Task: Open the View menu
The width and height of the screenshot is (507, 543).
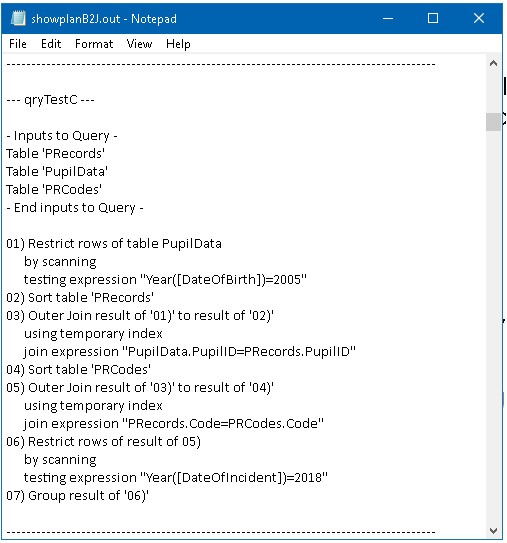Action: click(139, 44)
